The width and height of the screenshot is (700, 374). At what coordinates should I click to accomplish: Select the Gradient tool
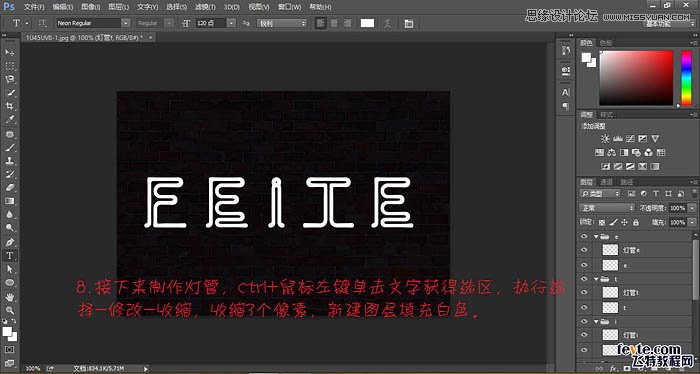point(9,201)
